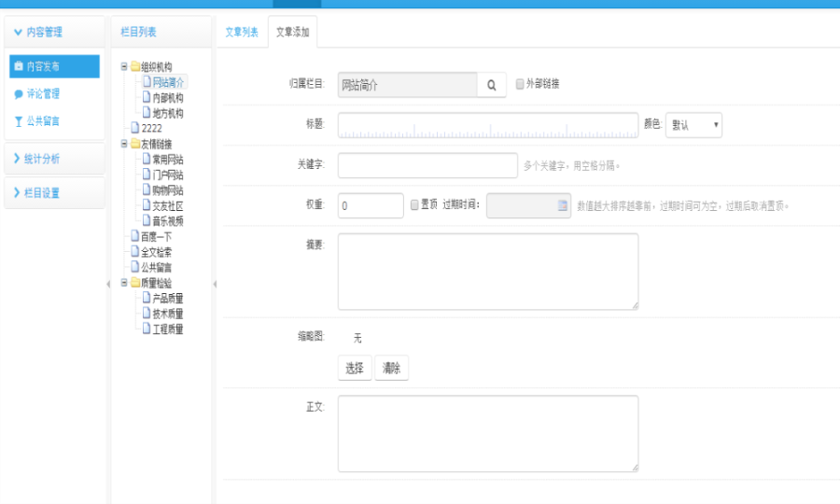Select 内部机构 in the column tree
Viewport: 840px width, 504px height.
pyautogui.click(x=168, y=97)
